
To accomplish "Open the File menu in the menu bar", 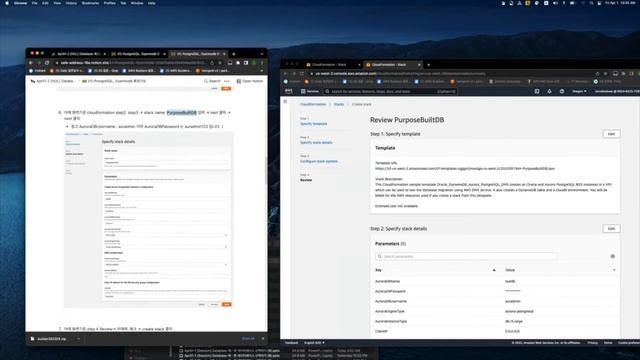I will (35, 3).
